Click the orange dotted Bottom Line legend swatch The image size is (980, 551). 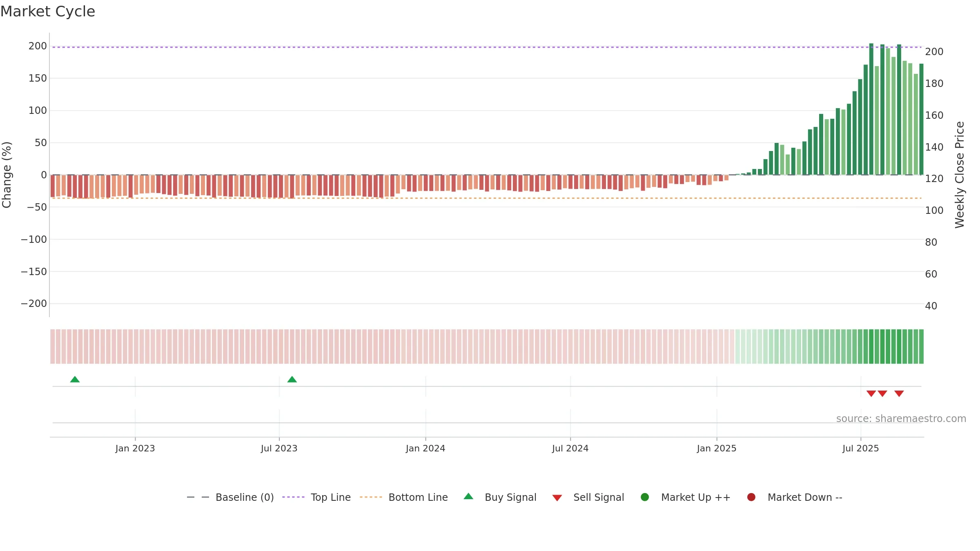click(371, 497)
